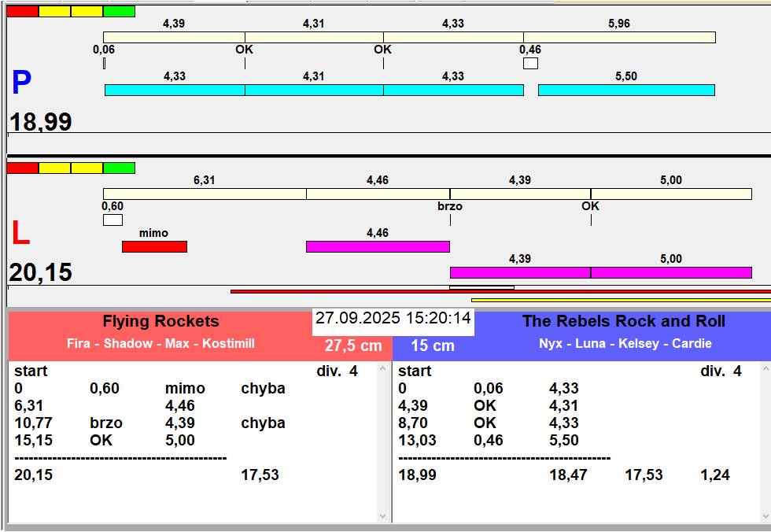Click the green start light in lane P
The image size is (771, 532).
119,11
